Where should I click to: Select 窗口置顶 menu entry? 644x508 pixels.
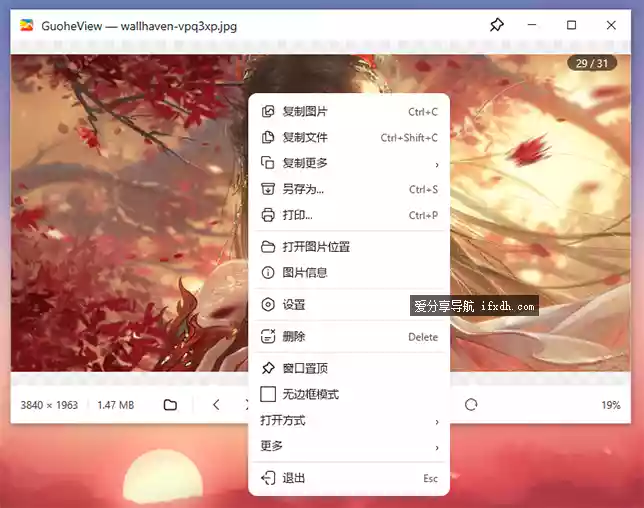pyautogui.click(x=349, y=368)
